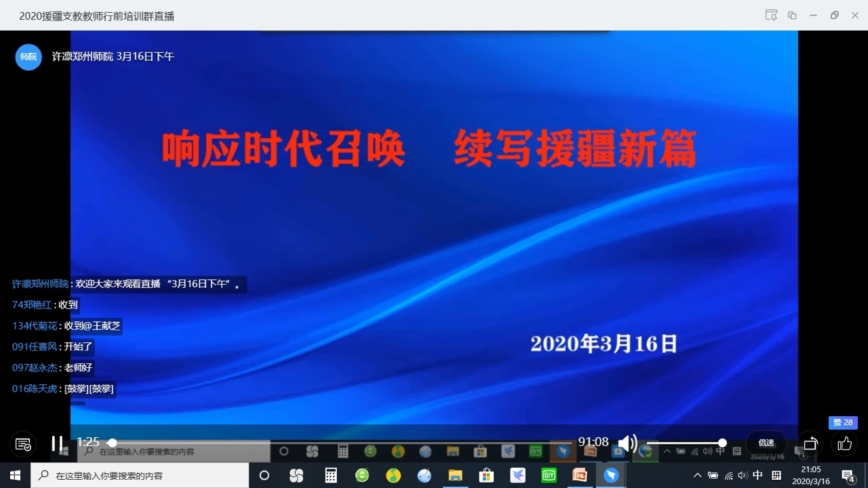Open the Windows Start menu
The height and width of the screenshot is (488, 868).
click(x=15, y=475)
